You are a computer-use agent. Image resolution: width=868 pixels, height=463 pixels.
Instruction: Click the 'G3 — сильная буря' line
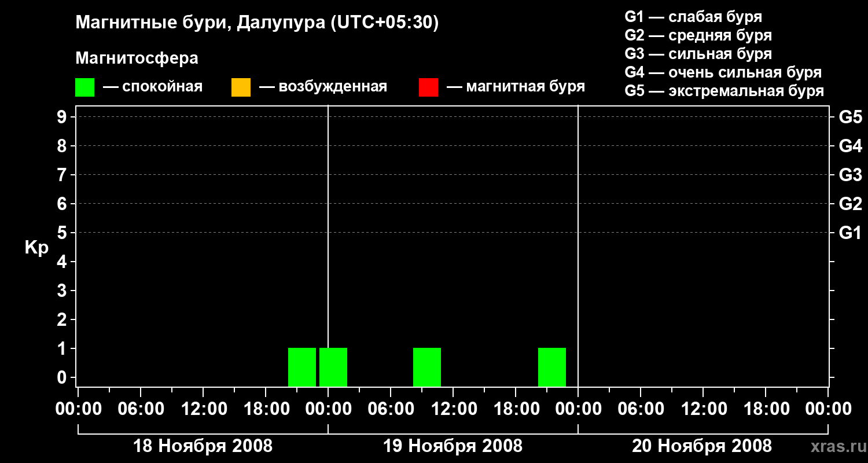698,54
